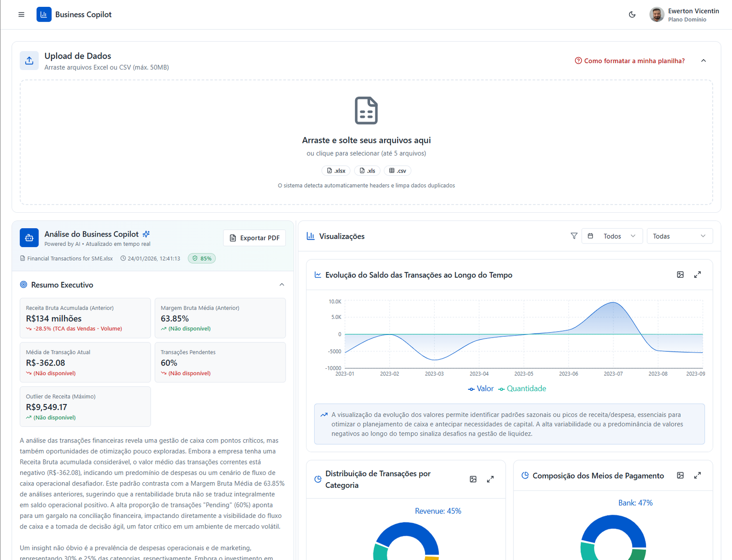Expand Distribuição de Transações chart to fullscreen

pyautogui.click(x=490, y=479)
